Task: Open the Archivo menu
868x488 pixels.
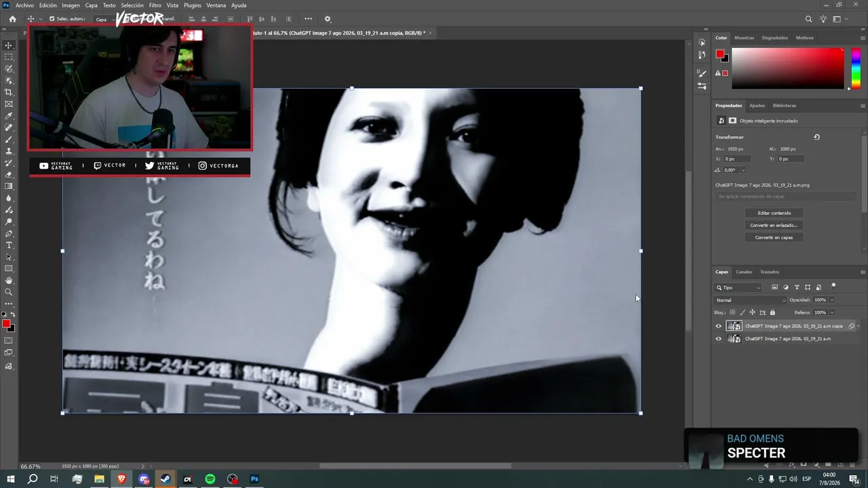Action: tap(24, 5)
